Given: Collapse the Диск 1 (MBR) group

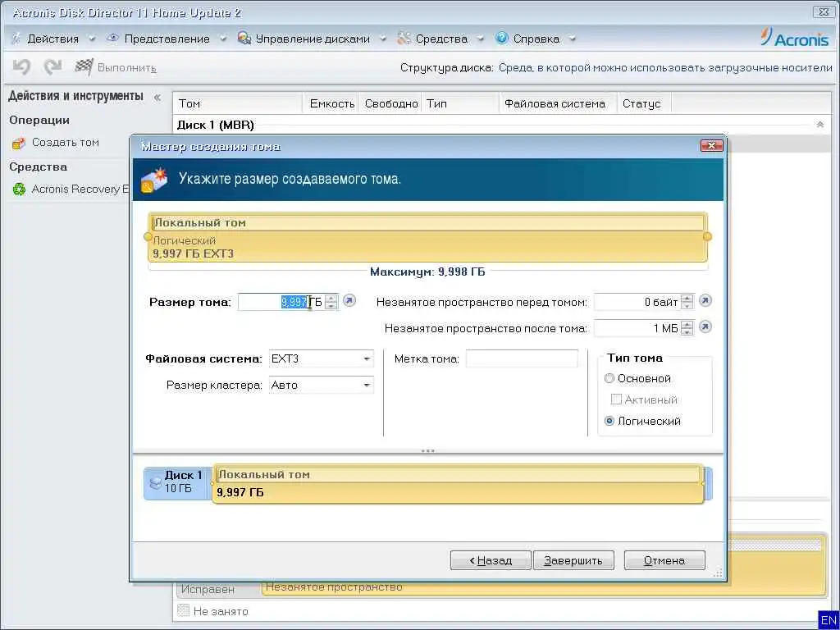Looking at the screenshot, I should click(x=819, y=125).
